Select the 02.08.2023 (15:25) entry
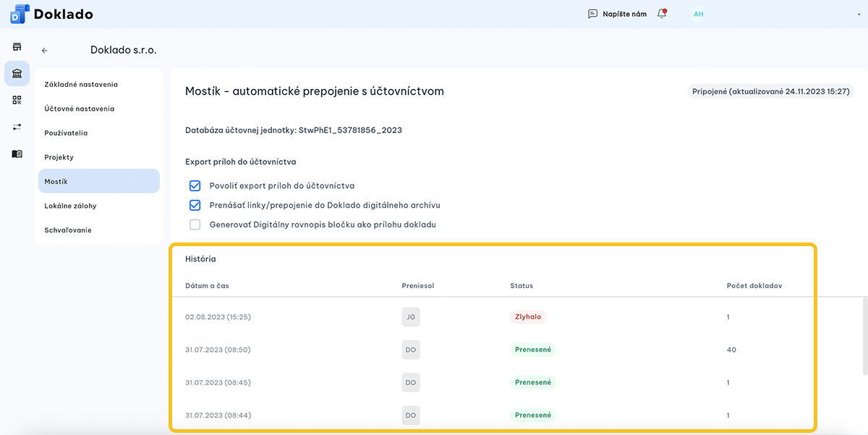Image resolution: width=868 pixels, height=435 pixels. click(x=218, y=317)
